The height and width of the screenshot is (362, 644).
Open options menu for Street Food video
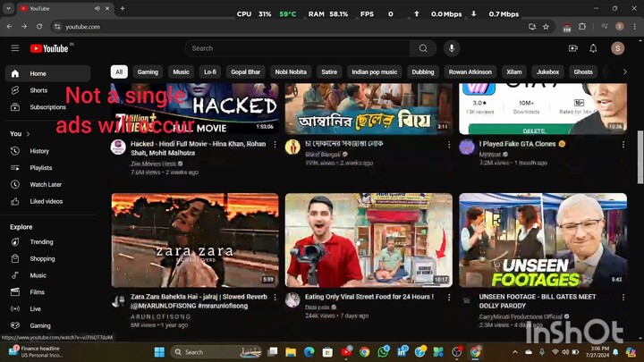(449, 297)
